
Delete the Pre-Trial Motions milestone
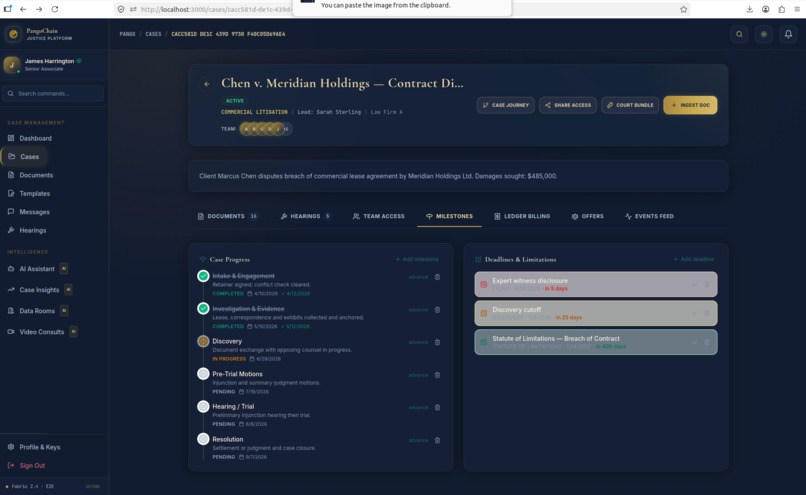(x=437, y=375)
